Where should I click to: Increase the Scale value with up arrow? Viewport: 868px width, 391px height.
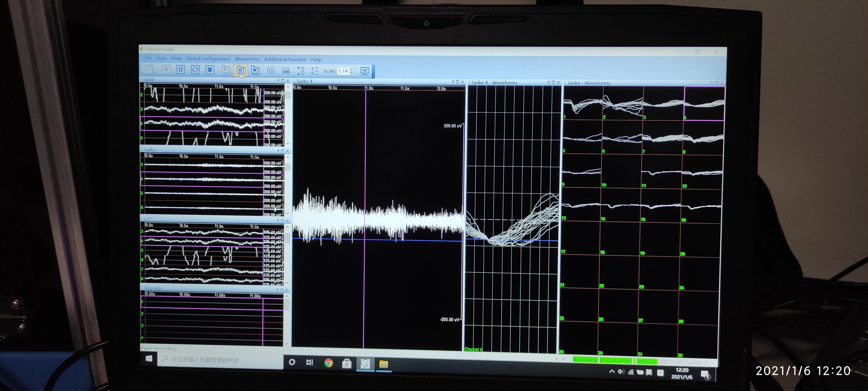pos(351,70)
